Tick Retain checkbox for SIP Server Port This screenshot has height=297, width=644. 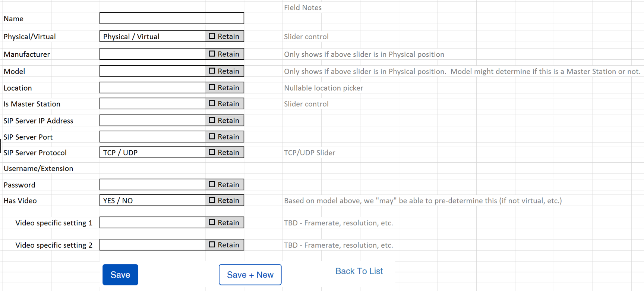212,137
